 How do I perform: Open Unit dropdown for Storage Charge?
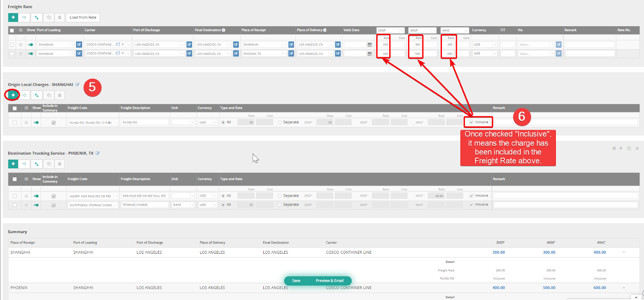[x=192, y=205]
